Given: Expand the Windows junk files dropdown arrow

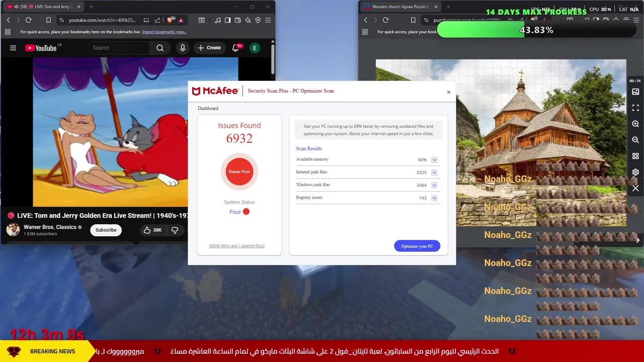Looking at the screenshot, I should click(x=434, y=185).
